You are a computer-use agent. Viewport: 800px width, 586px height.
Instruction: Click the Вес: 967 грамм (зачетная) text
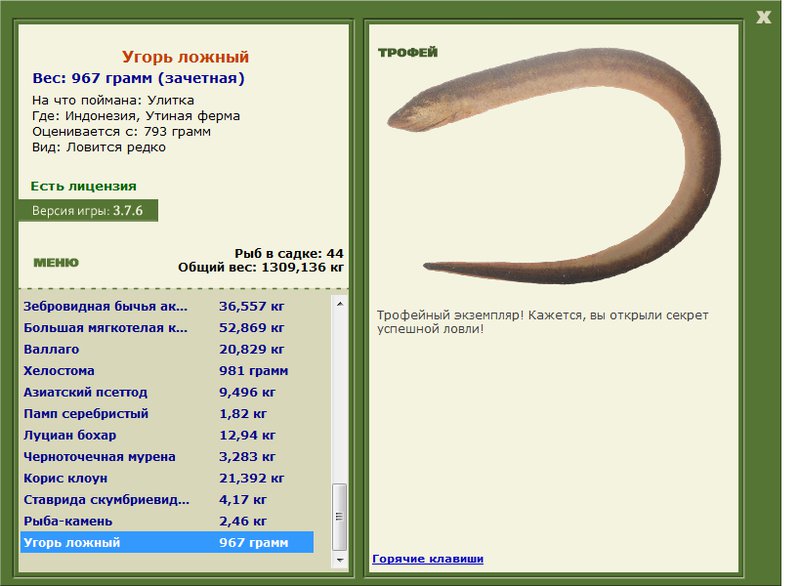point(139,78)
